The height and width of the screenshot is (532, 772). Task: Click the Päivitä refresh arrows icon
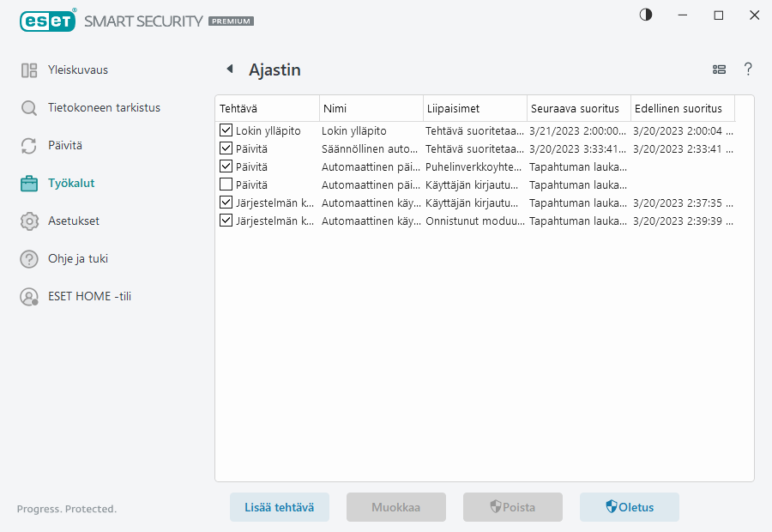pos(29,146)
